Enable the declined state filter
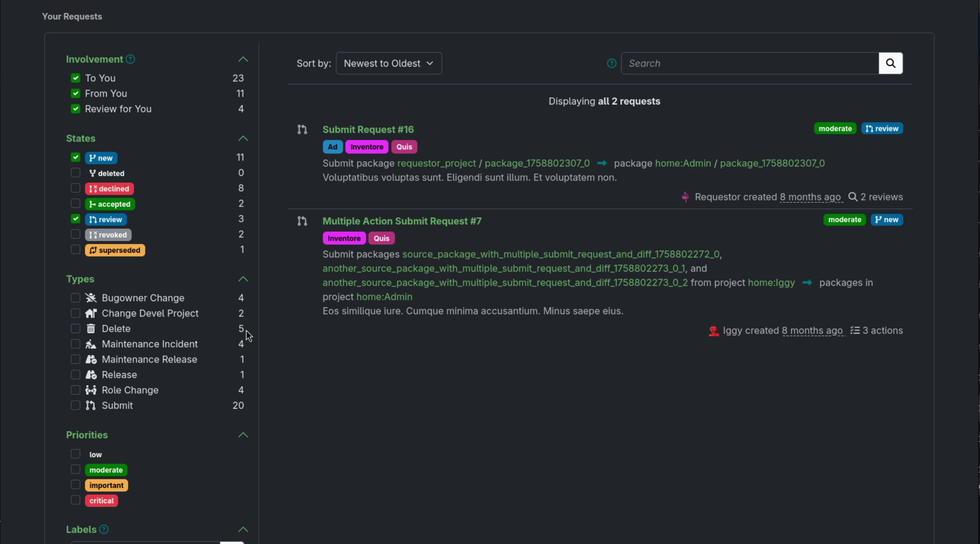Screen dimensions: 980x544 click(x=76, y=188)
